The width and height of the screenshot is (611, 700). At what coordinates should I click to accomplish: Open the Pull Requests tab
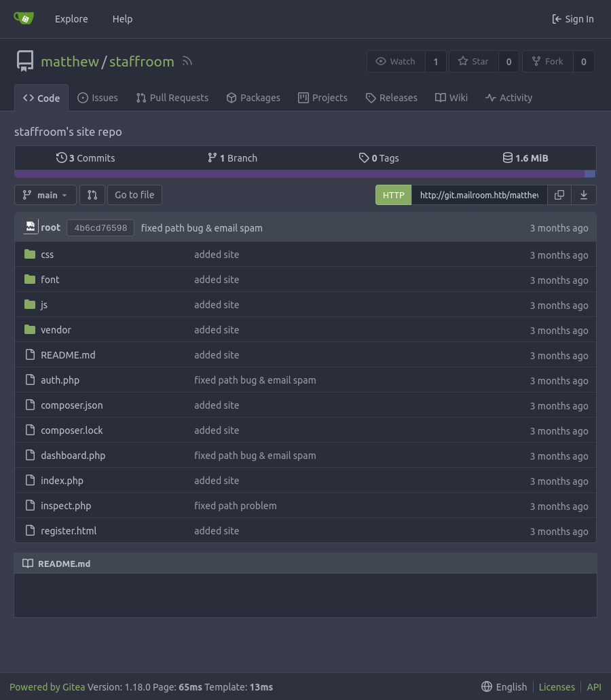pos(172,98)
